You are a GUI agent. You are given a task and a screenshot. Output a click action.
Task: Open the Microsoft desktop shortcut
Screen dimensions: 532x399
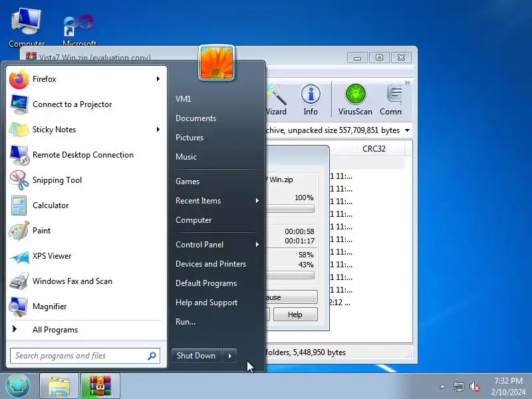click(79, 29)
